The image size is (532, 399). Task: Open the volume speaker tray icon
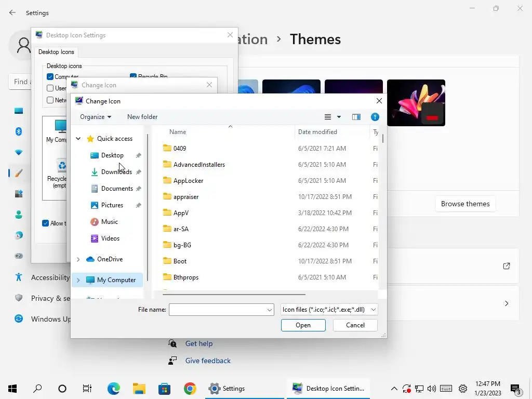[x=432, y=389]
